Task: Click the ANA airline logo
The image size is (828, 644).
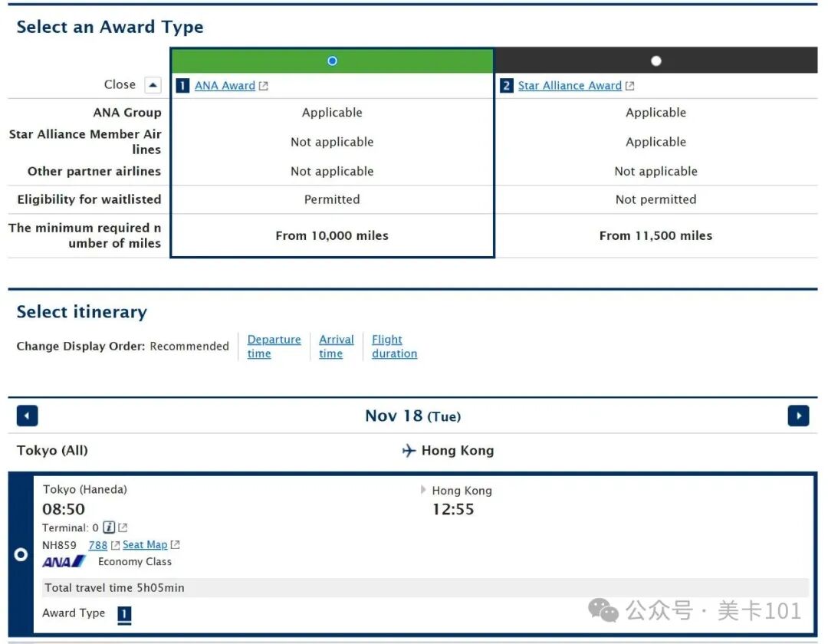Action: [x=64, y=562]
